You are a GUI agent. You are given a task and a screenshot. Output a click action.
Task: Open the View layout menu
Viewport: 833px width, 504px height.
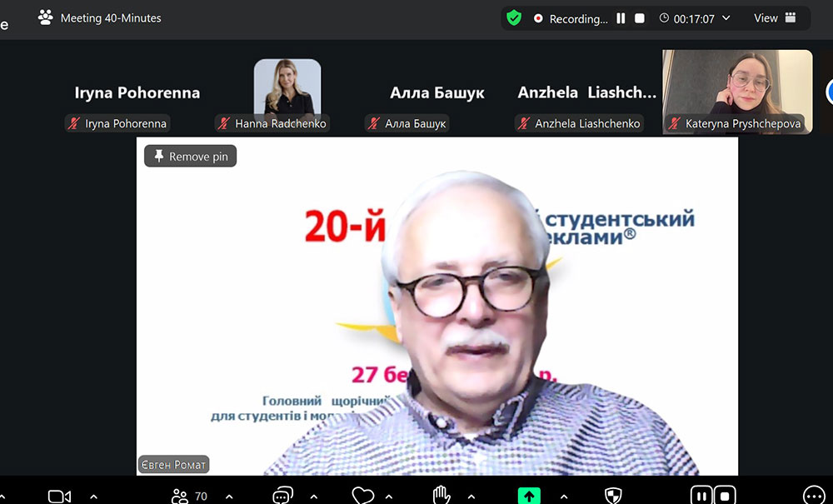(x=775, y=18)
